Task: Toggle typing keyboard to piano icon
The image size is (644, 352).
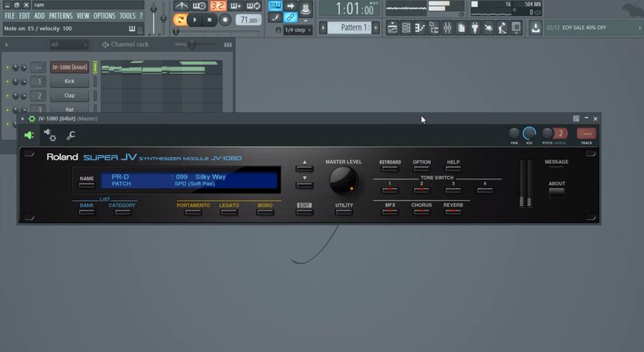Action: point(275,6)
